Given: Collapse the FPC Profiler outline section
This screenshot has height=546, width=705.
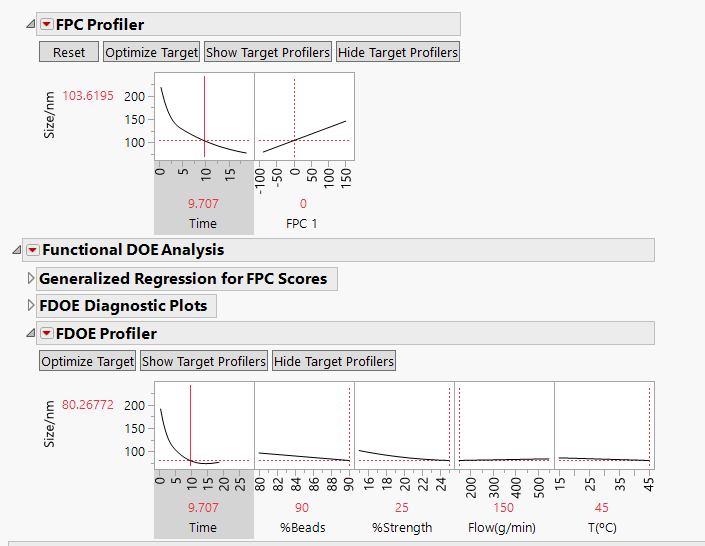Looking at the screenshot, I should (x=30, y=24).
